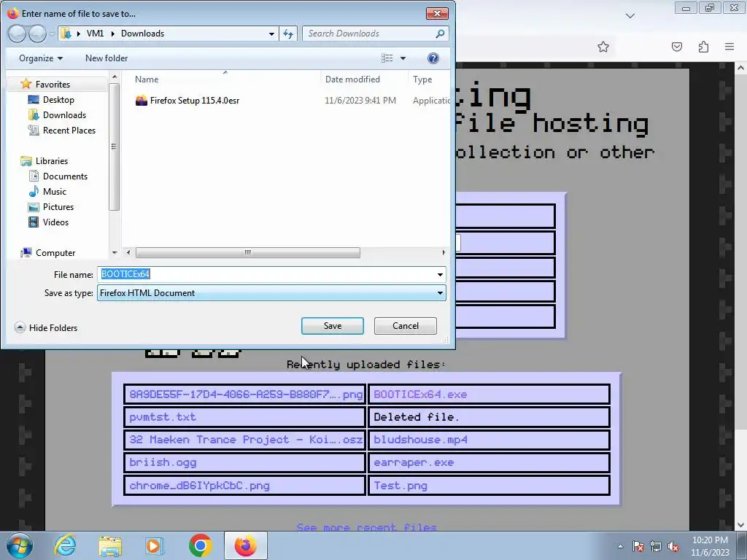Sort by Date modified column

352,79
